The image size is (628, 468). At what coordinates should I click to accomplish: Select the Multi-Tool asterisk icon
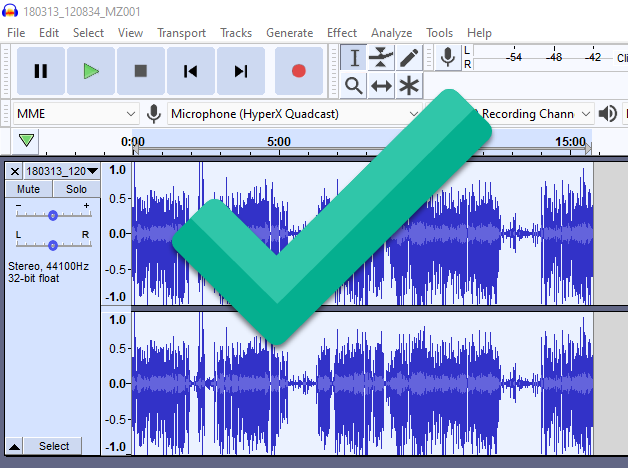409,85
